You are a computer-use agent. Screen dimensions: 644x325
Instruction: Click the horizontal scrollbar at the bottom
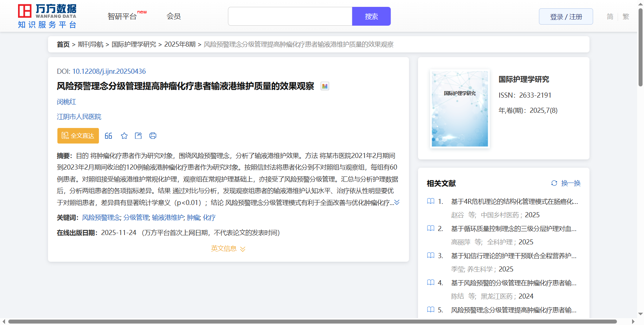tap(312, 321)
